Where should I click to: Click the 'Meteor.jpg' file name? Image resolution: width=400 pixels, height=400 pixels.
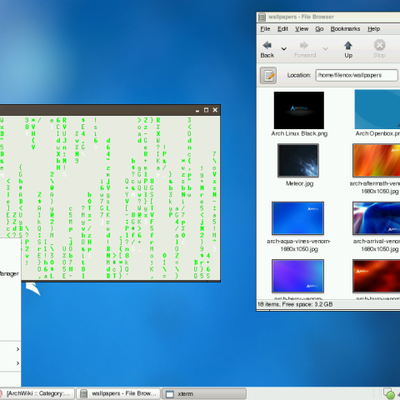coord(299,184)
